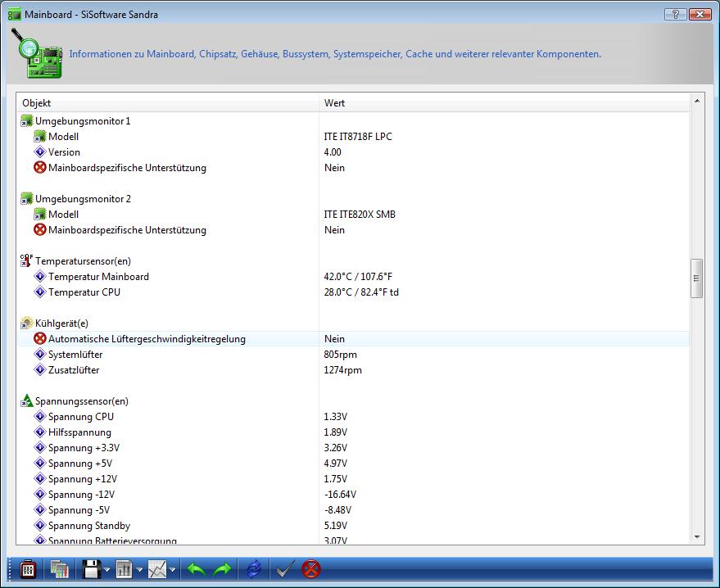Viewport: 720px width, 588px height.
Task: Click the scrollbar down arrow
Action: [697, 537]
